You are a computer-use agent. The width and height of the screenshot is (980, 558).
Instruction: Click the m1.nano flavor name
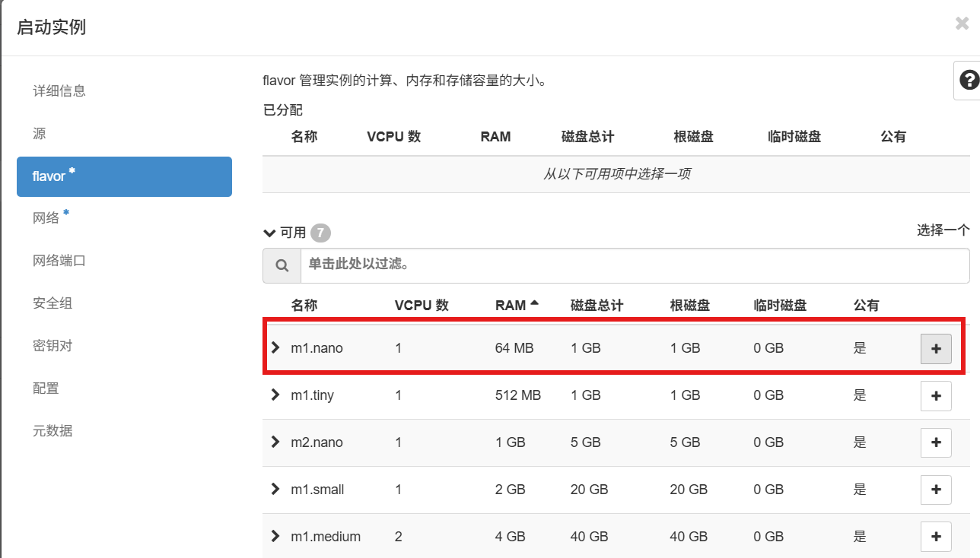(x=317, y=348)
